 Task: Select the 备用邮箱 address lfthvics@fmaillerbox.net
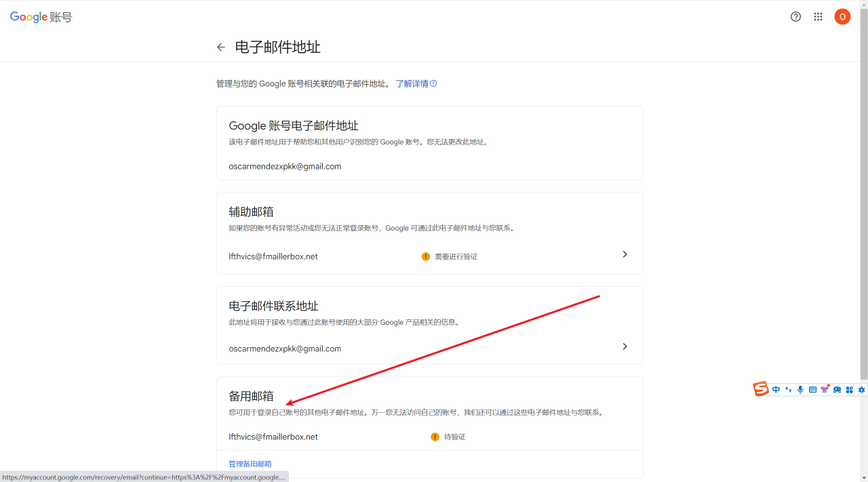coord(273,437)
